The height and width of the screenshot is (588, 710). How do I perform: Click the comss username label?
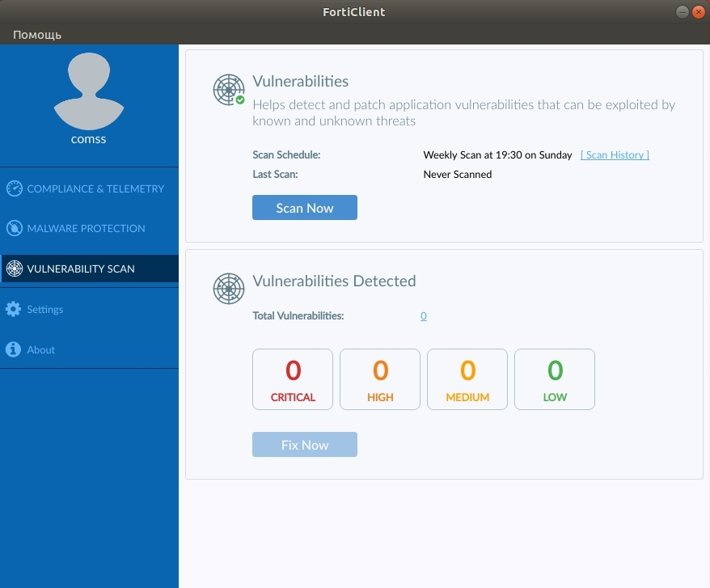(88, 139)
